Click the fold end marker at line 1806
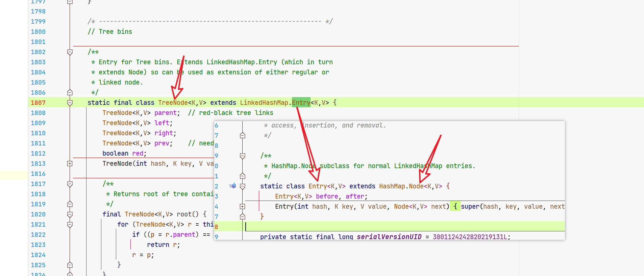 tap(70, 92)
